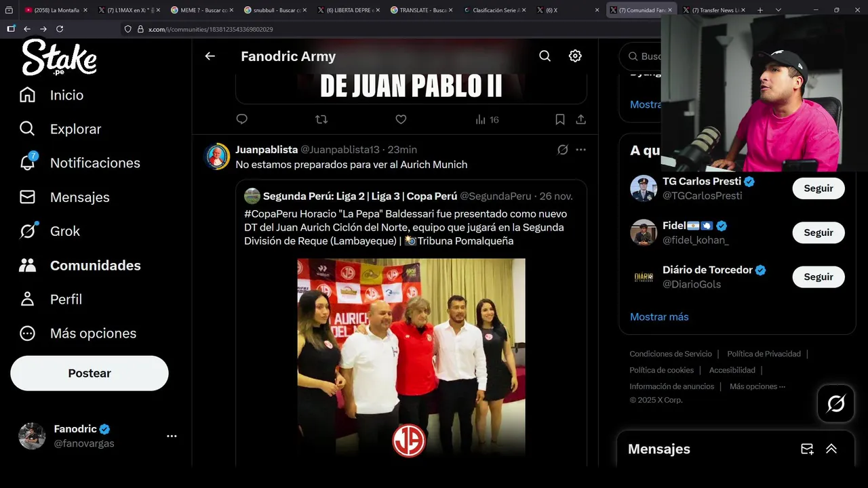868x488 pixels.
Task: Switch to TRANSLATE Buscar tab
Action: tap(420, 10)
